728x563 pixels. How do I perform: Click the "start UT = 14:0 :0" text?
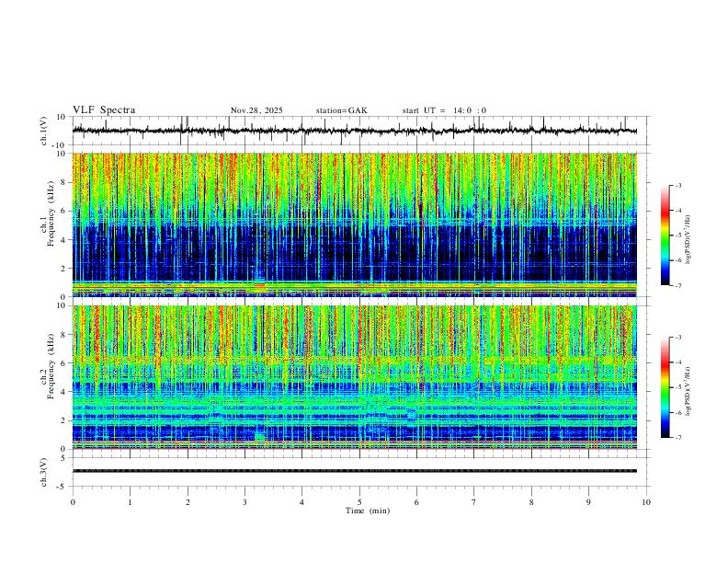[444, 110]
